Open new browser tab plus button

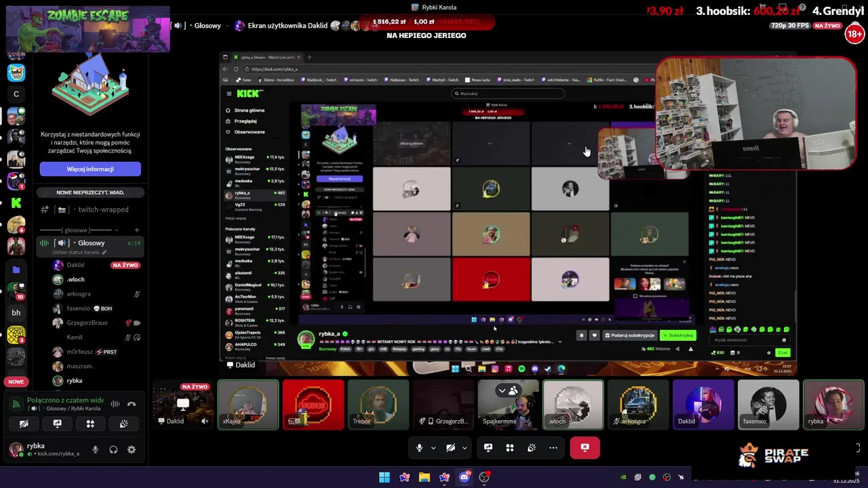point(310,58)
